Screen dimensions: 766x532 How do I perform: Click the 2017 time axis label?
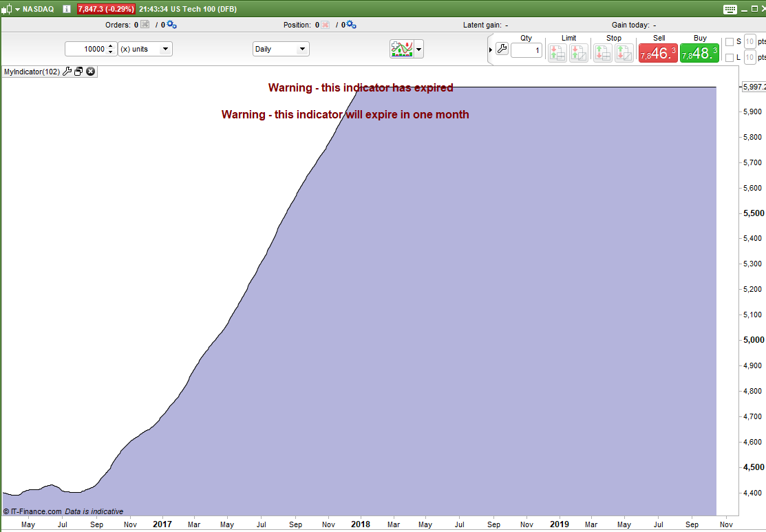click(x=162, y=524)
